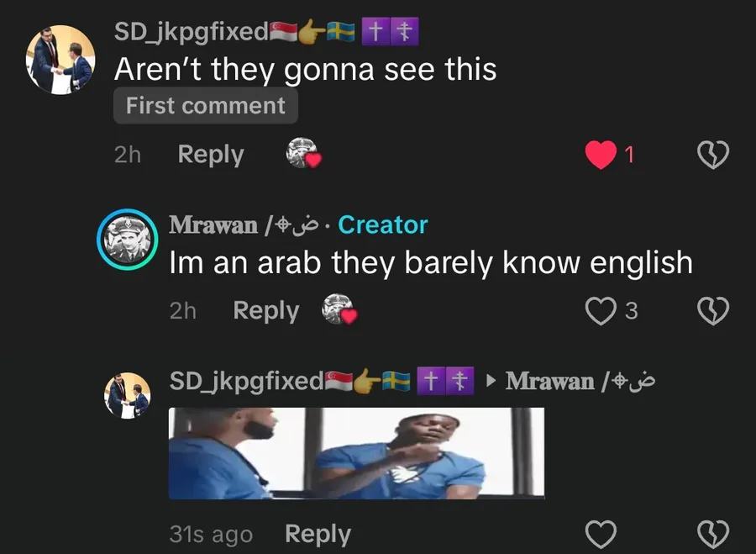The image size is (756, 554).
Task: Open Mrawan creator profile picture
Action: coord(128,239)
